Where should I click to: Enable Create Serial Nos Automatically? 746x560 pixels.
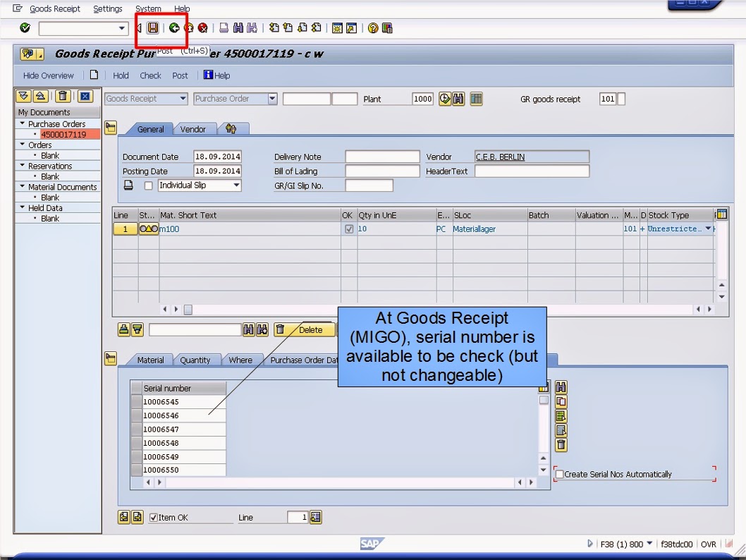559,474
